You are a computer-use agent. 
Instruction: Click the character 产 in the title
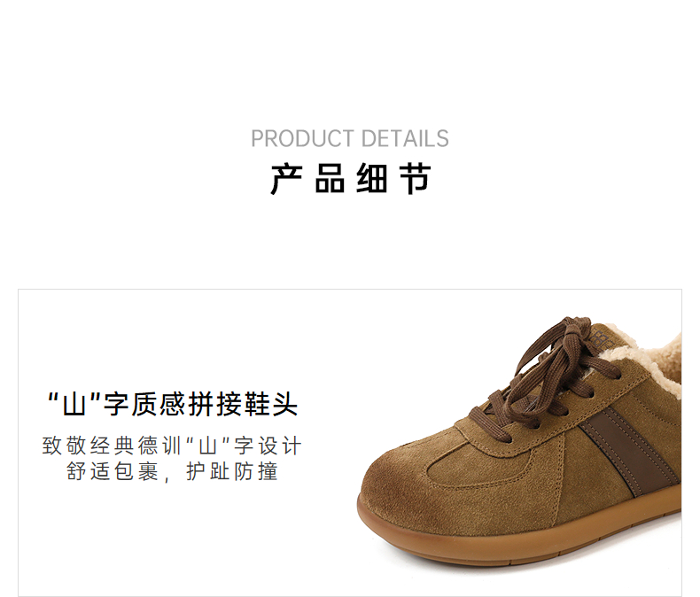pyautogui.click(x=286, y=179)
